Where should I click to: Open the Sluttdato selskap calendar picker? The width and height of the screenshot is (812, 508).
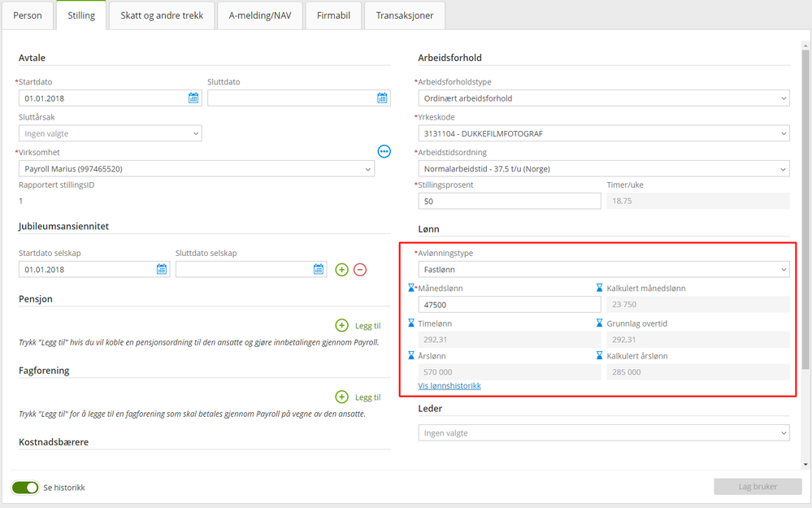click(x=319, y=269)
